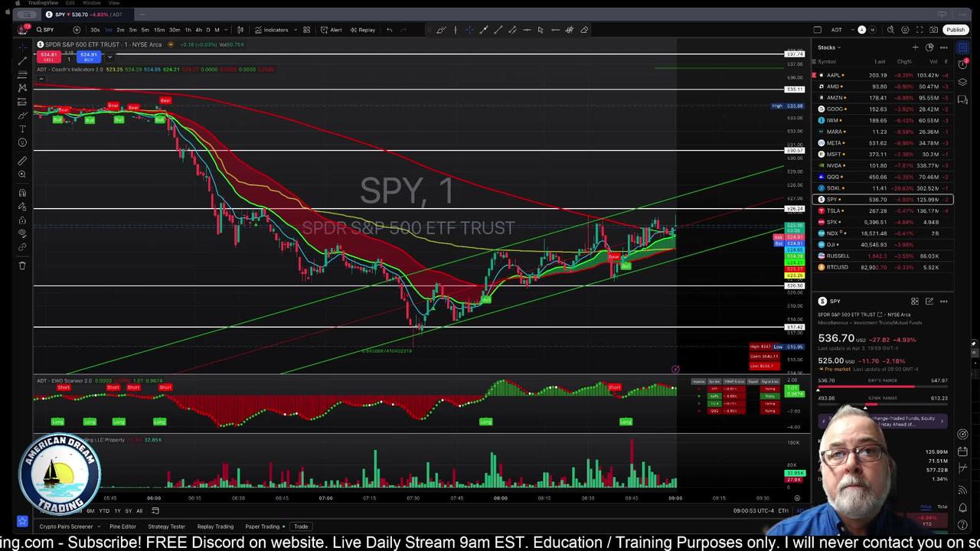Select the 15m timeframe
The width and height of the screenshot is (980, 551).
[x=159, y=30]
